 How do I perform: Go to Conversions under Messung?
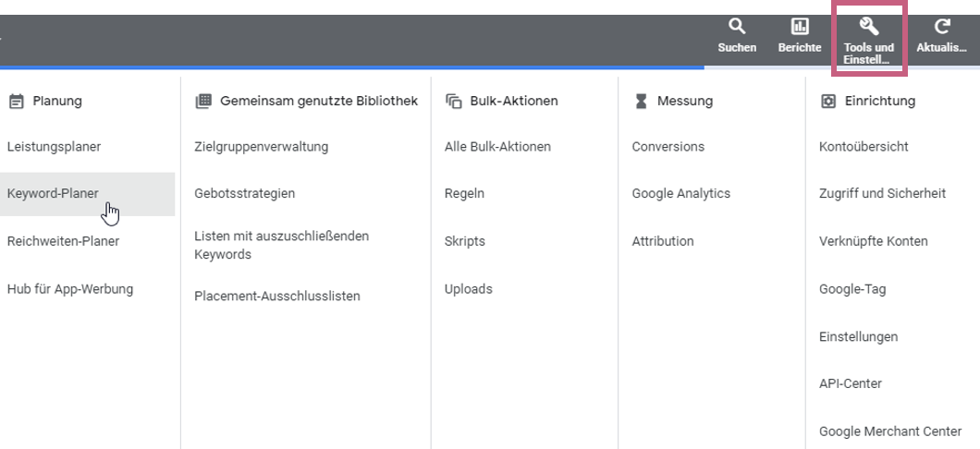668,147
